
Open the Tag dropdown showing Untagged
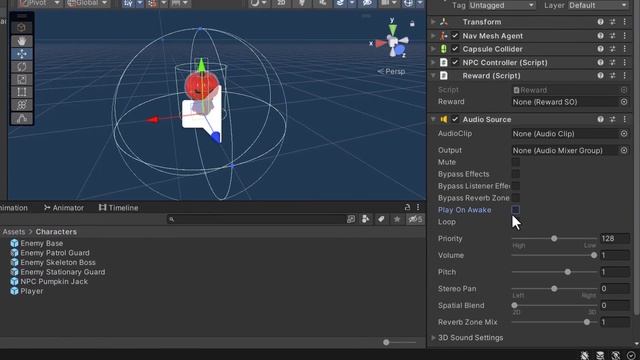[501, 5]
